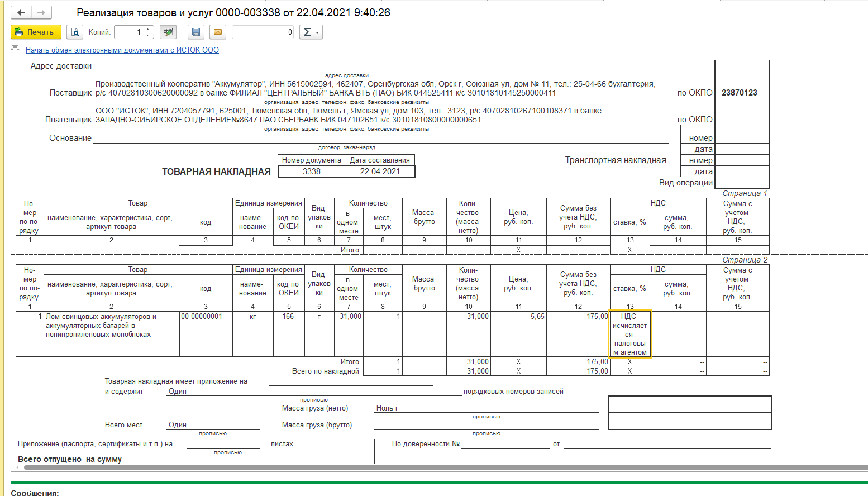Click the envelope send by email icon
This screenshot has width=868, height=496.
coord(218,32)
